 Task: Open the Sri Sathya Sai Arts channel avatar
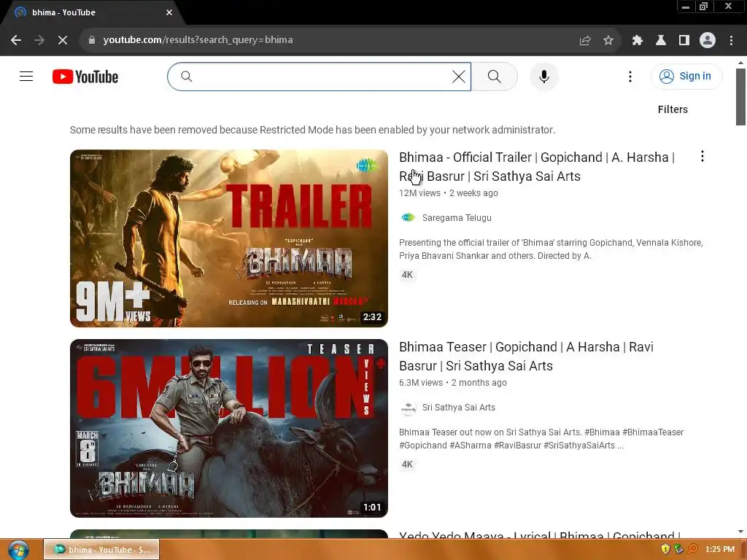[x=408, y=408]
